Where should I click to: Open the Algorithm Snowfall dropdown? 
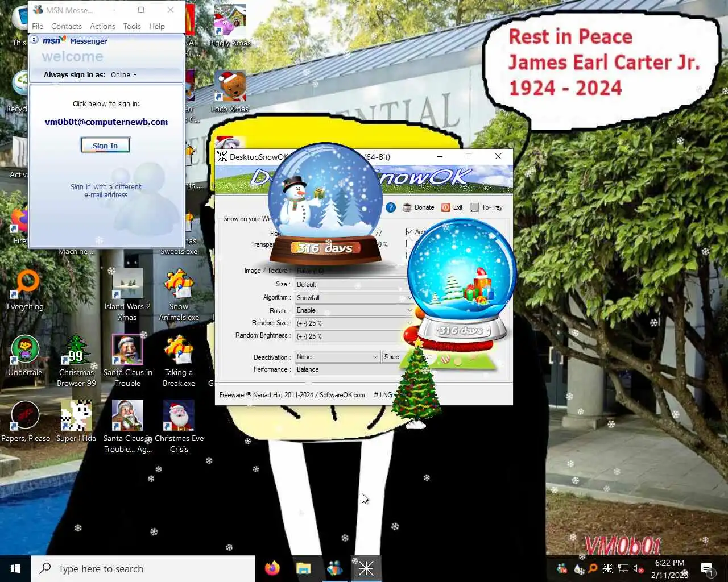354,297
